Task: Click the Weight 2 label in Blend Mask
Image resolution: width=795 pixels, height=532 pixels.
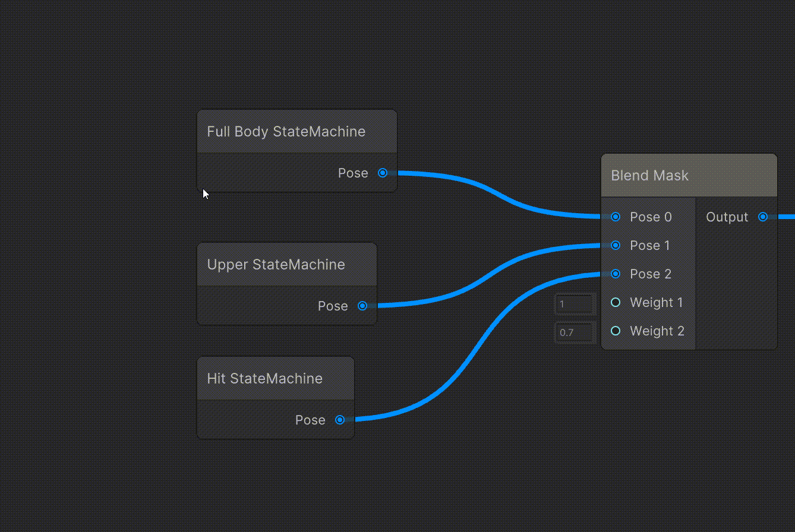Action: pos(657,331)
